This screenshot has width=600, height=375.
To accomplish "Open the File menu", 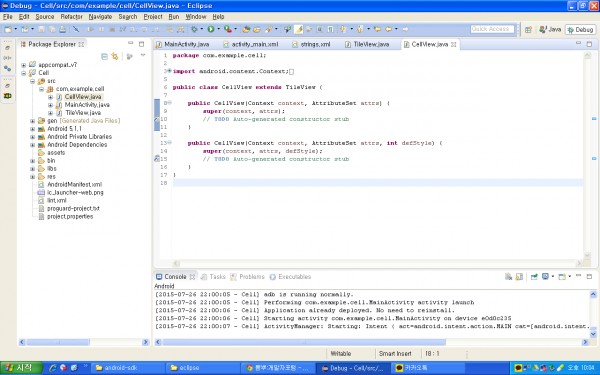I will (8, 17).
